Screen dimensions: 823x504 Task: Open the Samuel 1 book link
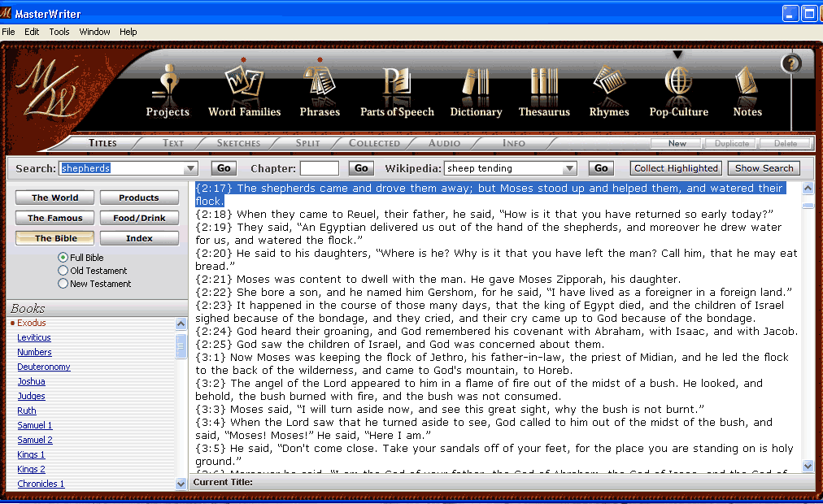pyautogui.click(x=35, y=426)
